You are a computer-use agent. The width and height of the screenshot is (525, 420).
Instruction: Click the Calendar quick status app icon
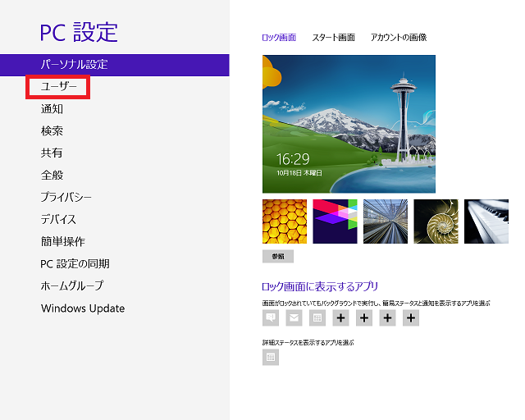click(x=317, y=318)
